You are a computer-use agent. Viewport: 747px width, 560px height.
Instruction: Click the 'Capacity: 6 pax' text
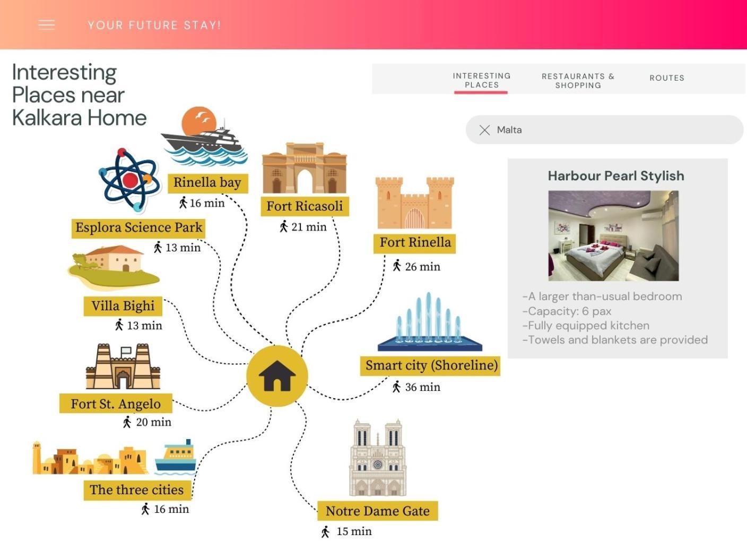click(567, 311)
